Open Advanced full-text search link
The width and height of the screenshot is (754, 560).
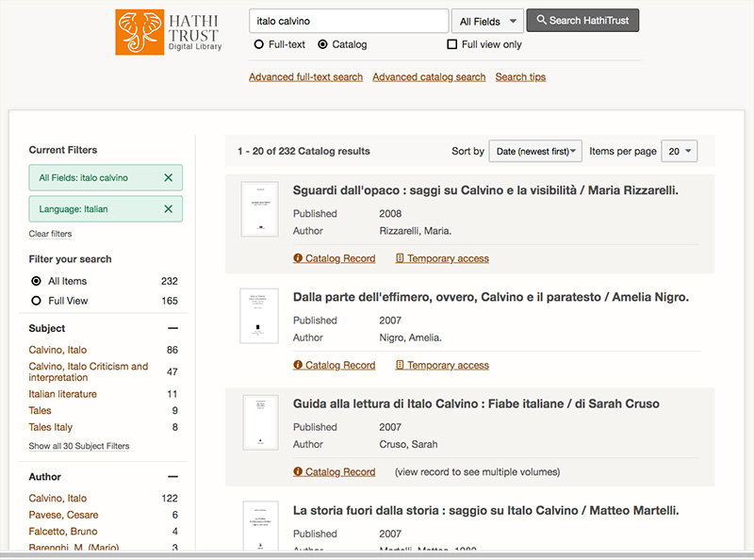(x=305, y=77)
